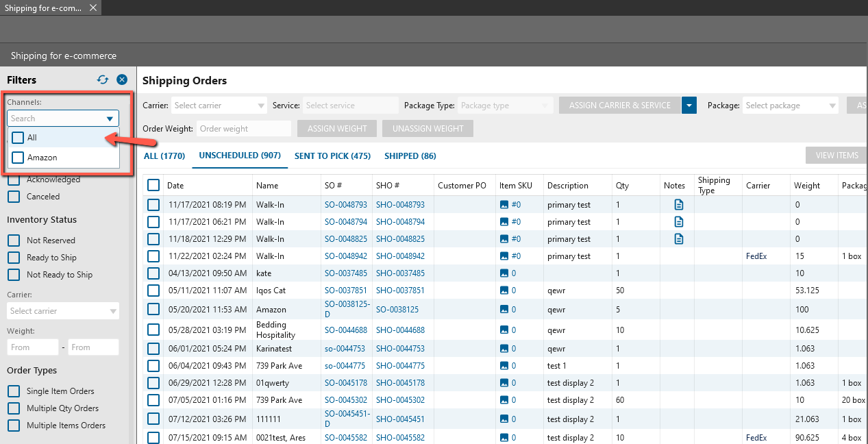
Task: Close the Shipping for e-commerce tab
Action: tap(93, 8)
